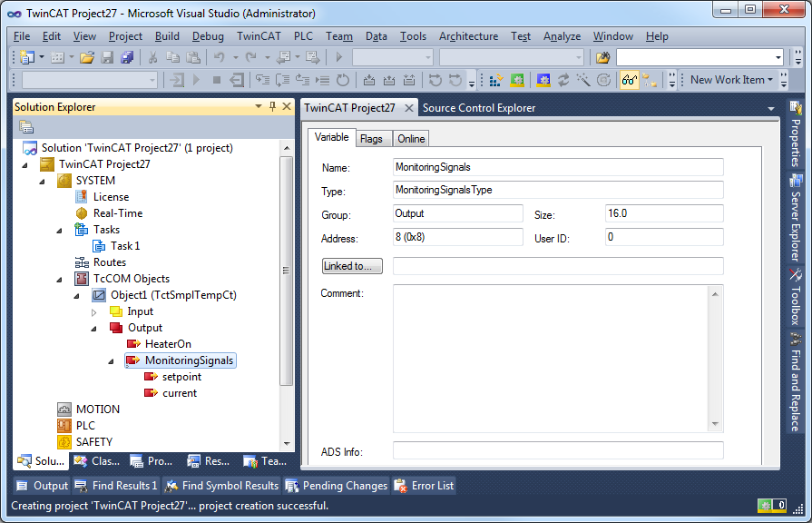Toggle the Show Online Data glasses icon
Image resolution: width=812 pixels, height=523 pixels.
point(630,80)
